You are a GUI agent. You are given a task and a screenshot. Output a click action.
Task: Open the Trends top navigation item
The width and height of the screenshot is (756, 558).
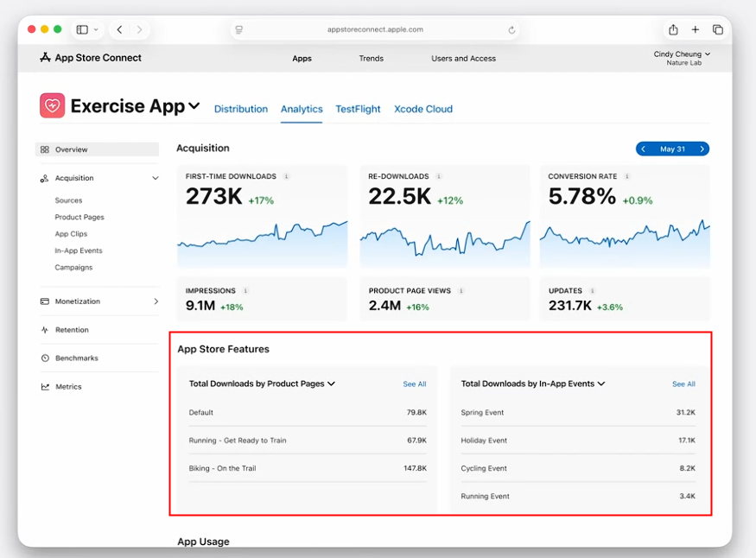click(x=372, y=59)
